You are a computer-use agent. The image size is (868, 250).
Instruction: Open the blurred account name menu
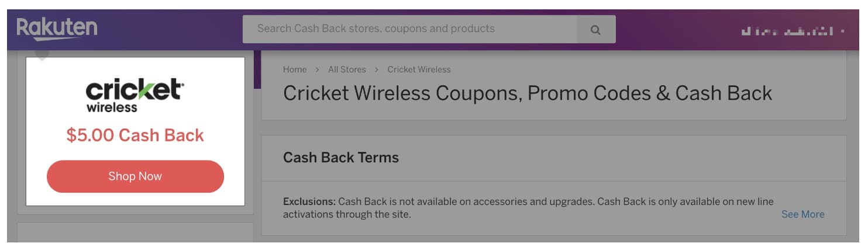787,31
